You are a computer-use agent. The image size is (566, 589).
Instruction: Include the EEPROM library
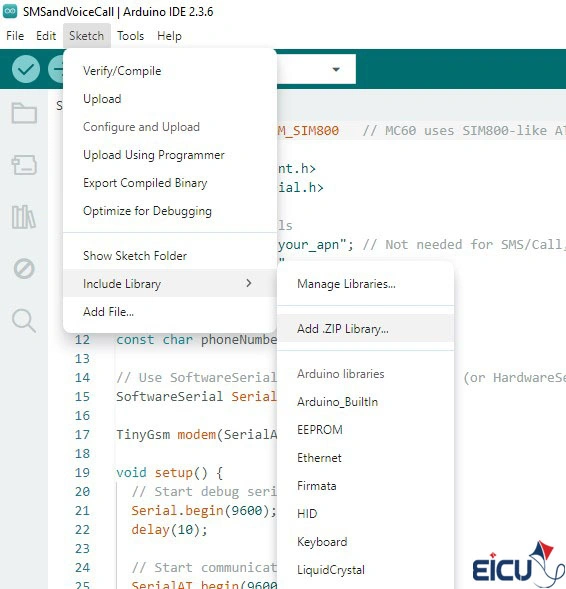(x=365, y=430)
